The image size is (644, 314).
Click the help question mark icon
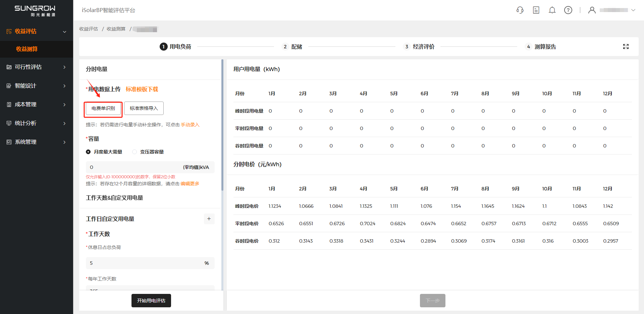point(568,10)
